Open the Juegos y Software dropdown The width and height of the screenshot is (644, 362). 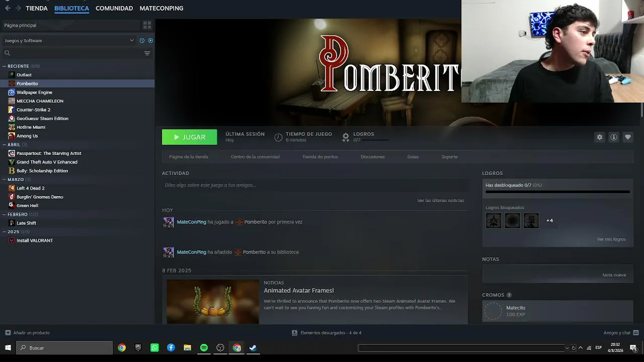[69, 41]
